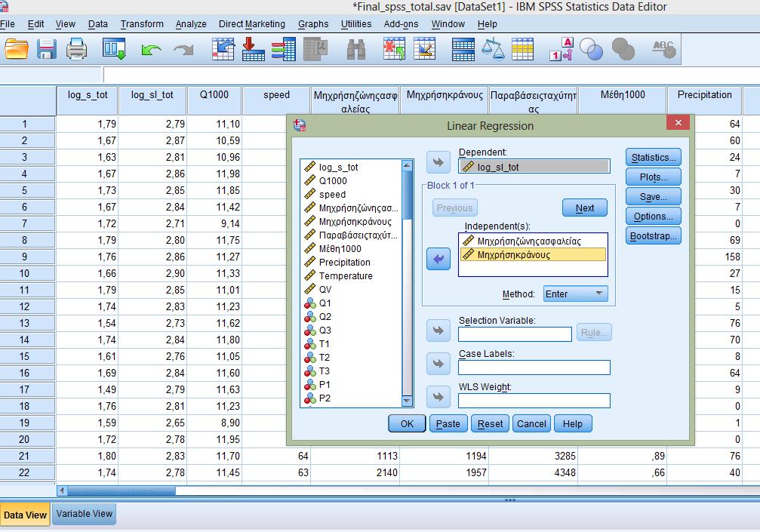The height and width of the screenshot is (532, 760).
Task: Toggle the Value labels toolbar icon
Action: click(x=562, y=49)
